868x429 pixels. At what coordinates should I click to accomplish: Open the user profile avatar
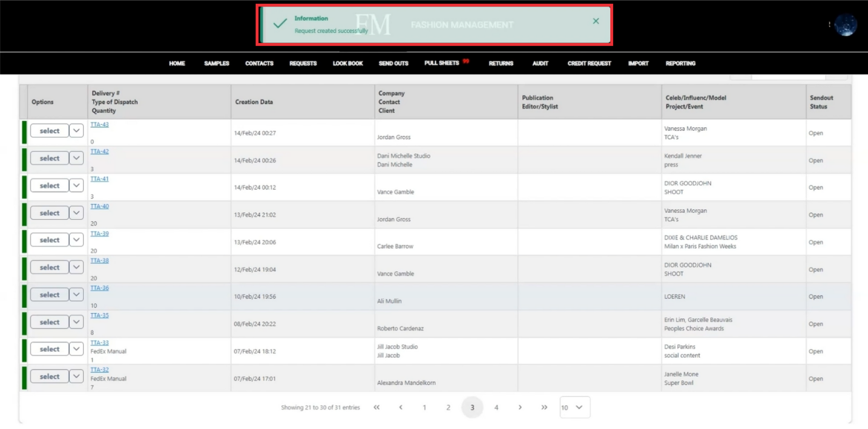click(845, 25)
